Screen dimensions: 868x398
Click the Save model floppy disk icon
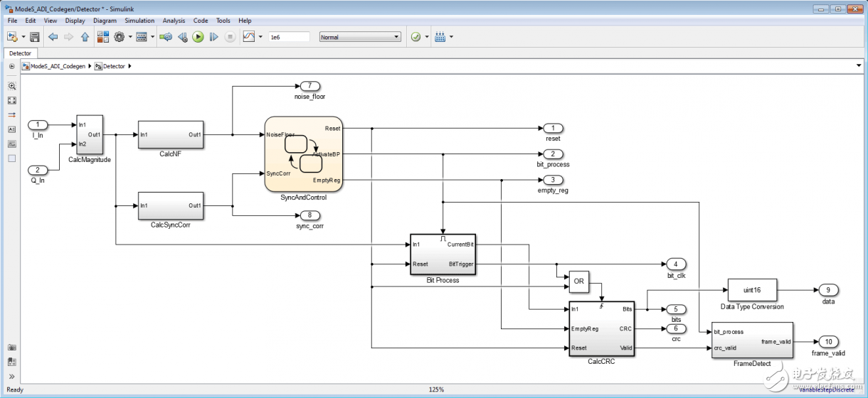(x=35, y=37)
